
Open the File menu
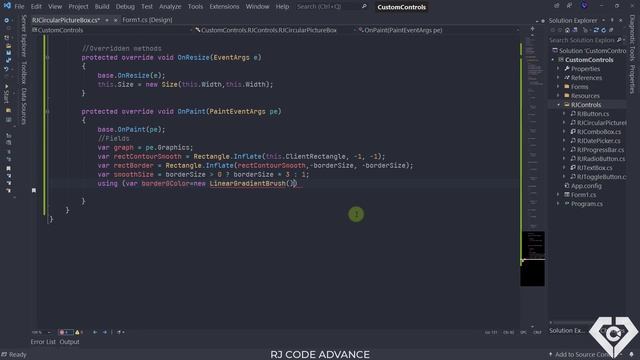[19, 7]
